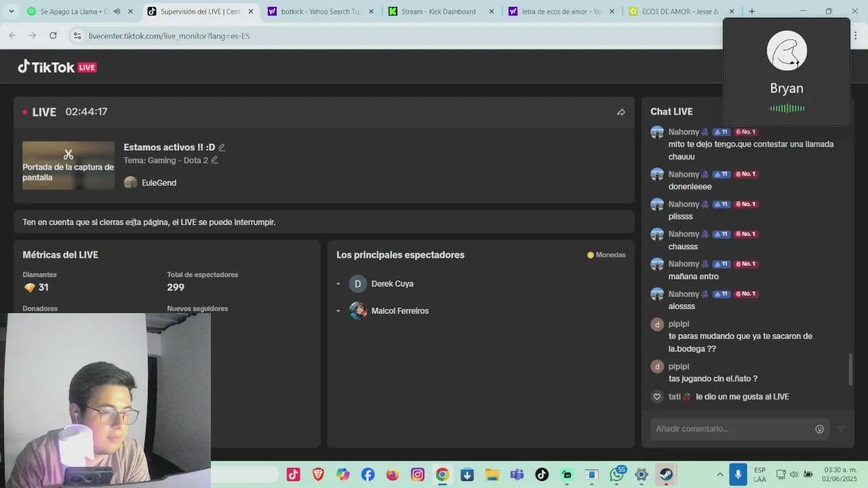Click the 'Chat LIVE' heading
Viewport: 868px width, 488px height.
coord(671,112)
